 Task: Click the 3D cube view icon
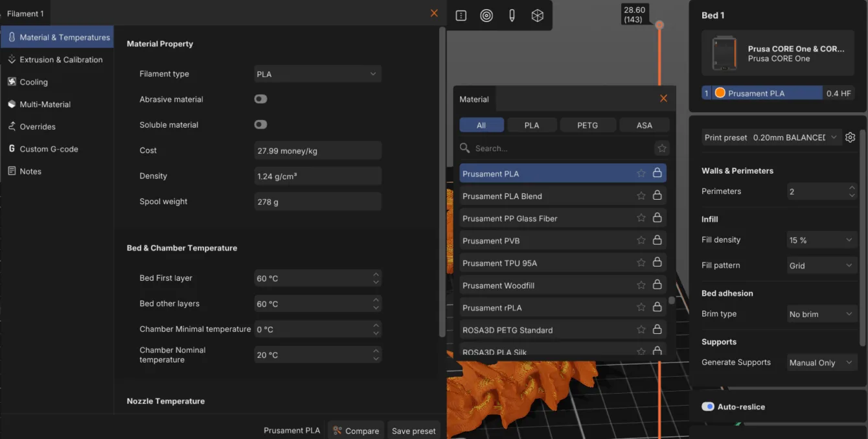tap(537, 16)
